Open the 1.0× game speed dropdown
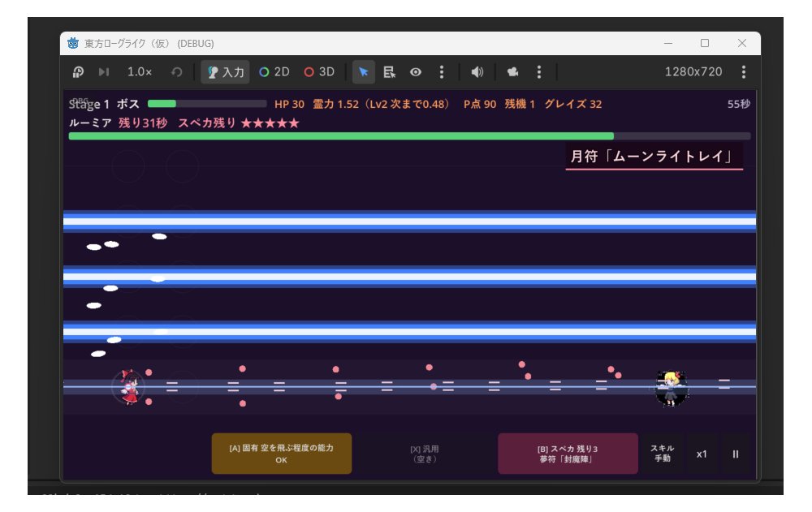 click(140, 72)
